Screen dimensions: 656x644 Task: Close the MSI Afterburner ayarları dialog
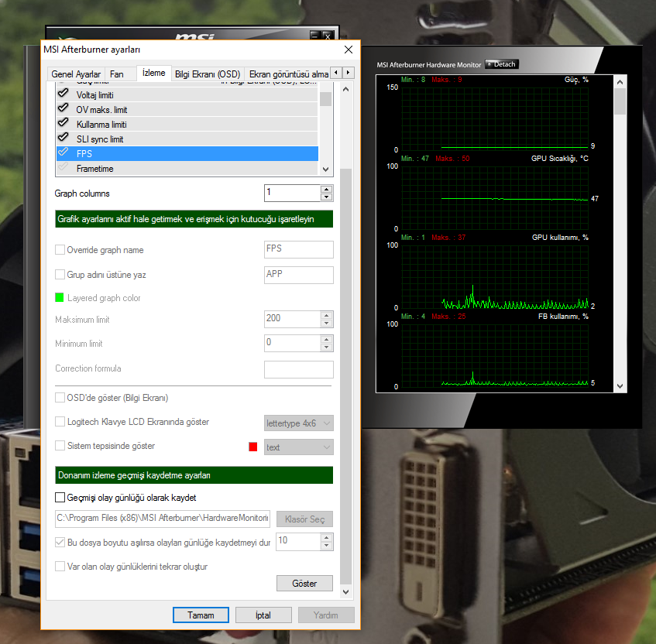348,50
